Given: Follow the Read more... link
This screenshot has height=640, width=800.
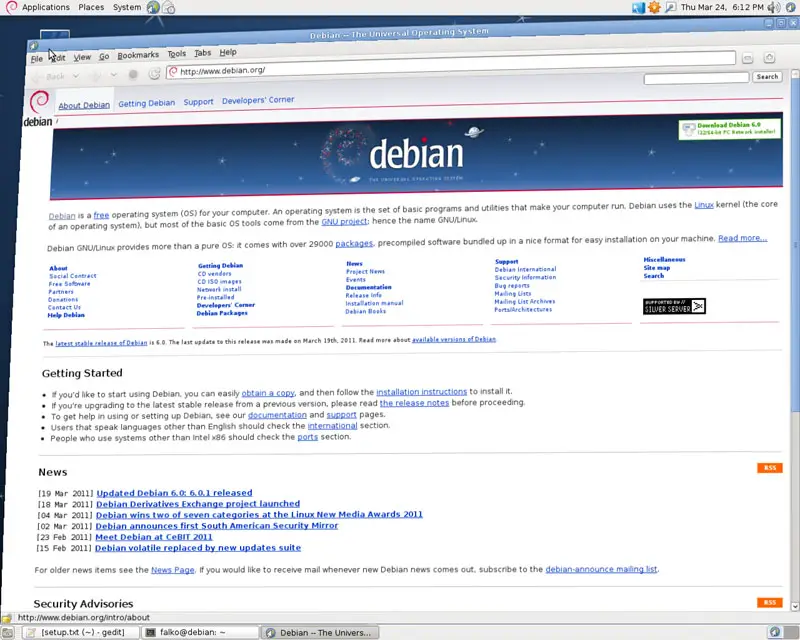Looking at the screenshot, I should [x=742, y=238].
